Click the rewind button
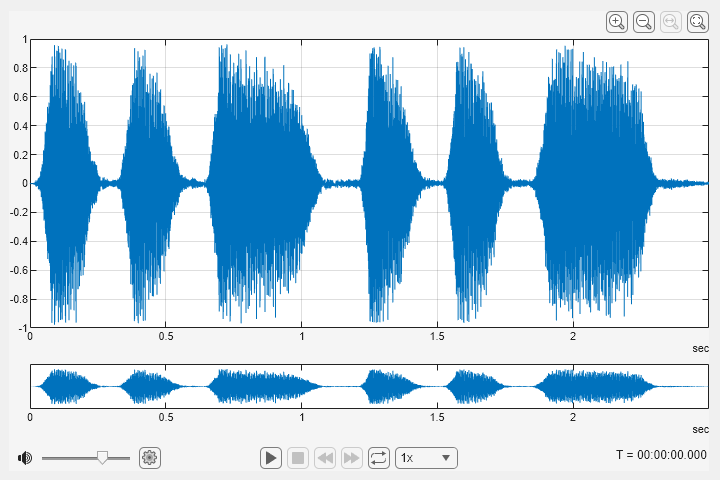The image size is (720, 480). (324, 458)
